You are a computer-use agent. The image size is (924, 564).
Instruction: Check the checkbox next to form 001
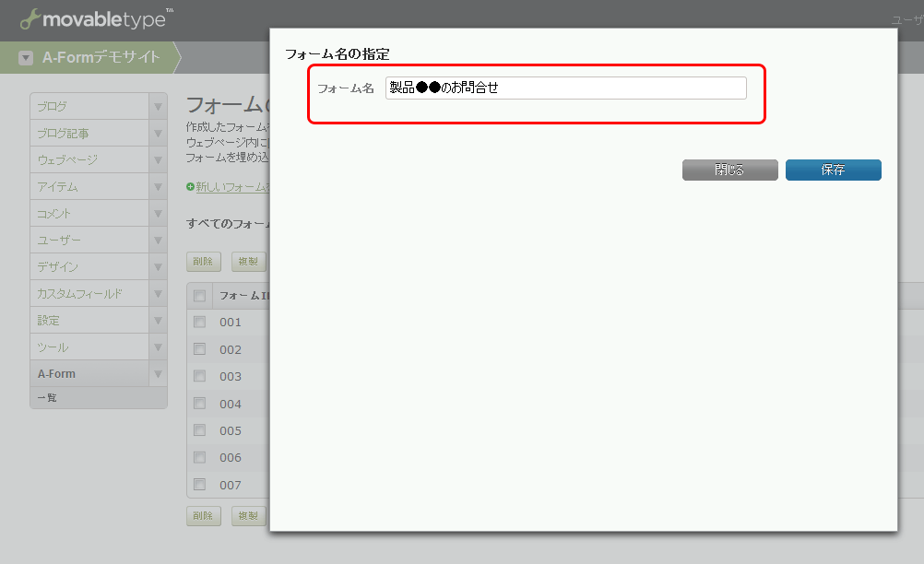199,322
